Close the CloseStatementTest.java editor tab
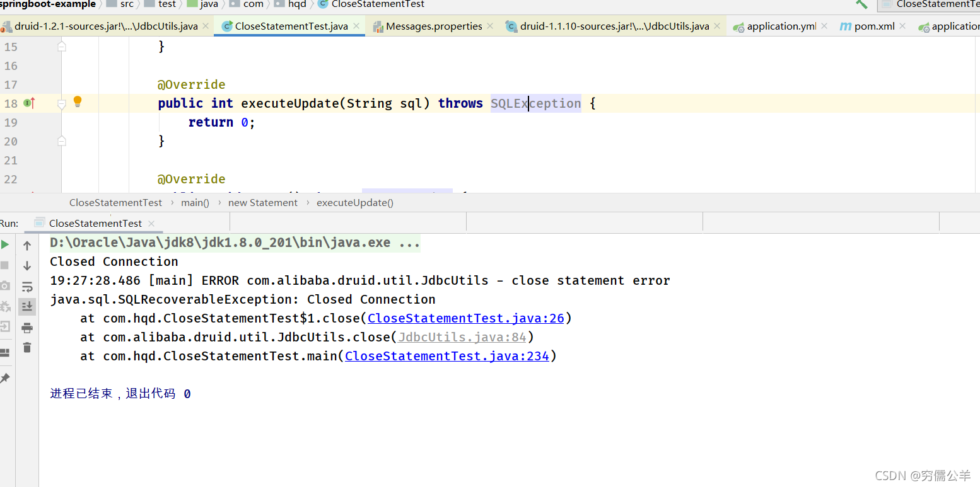Image resolution: width=980 pixels, height=487 pixels. (356, 26)
